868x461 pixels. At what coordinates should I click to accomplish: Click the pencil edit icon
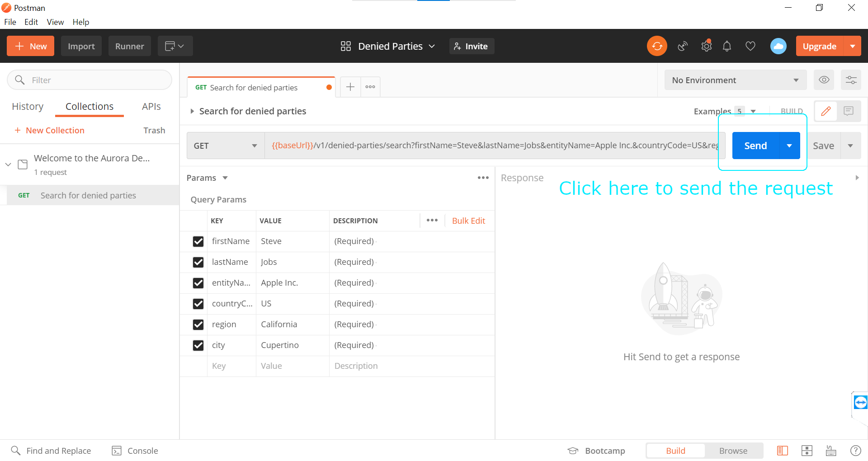[826, 111]
